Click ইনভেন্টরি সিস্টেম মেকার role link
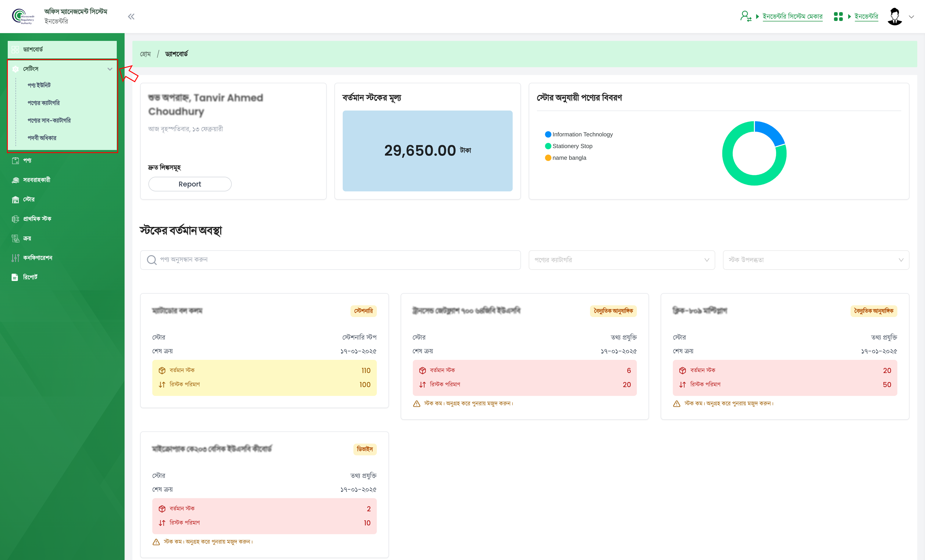 pos(793,17)
